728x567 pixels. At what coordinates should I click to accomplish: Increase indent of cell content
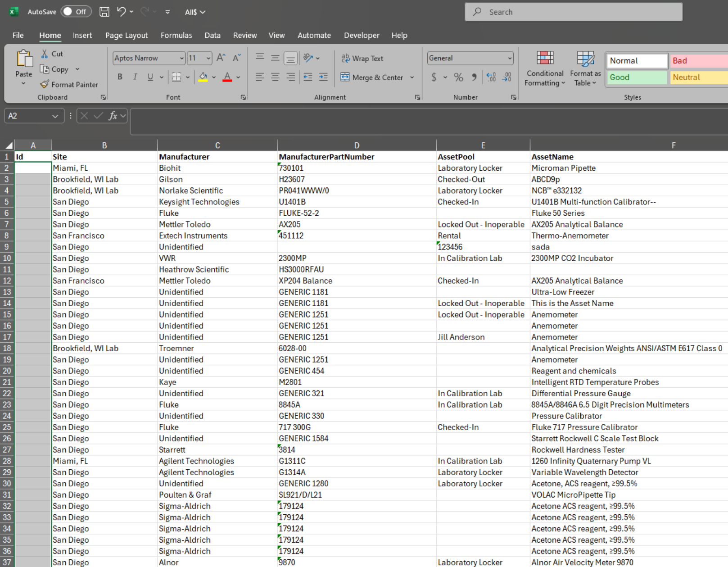(323, 77)
